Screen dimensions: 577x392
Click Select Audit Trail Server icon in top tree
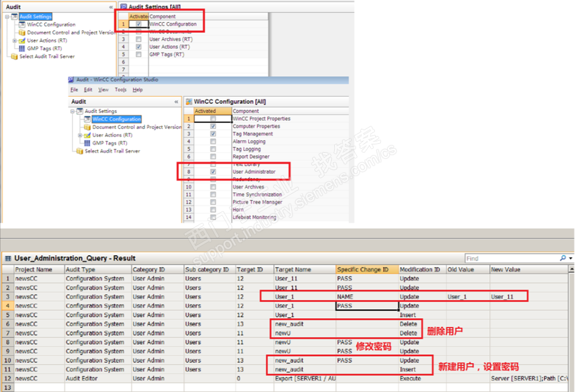pos(14,56)
